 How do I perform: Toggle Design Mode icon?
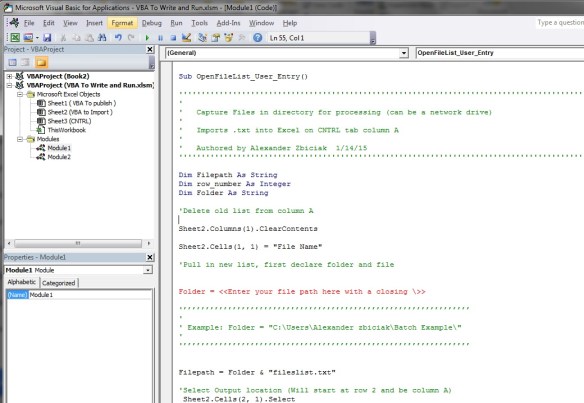[186, 38]
